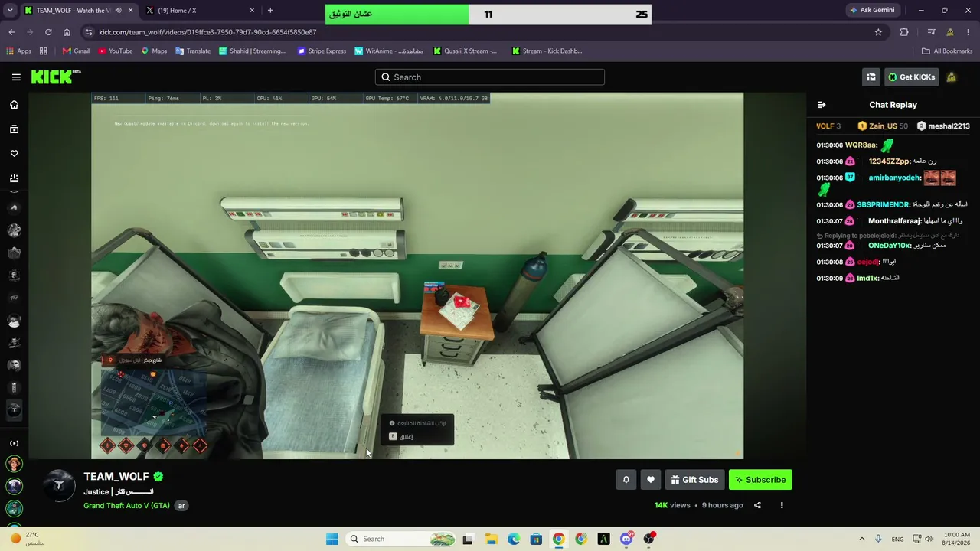This screenshot has height=551, width=980.
Task: Reload the current page
Action: pos(48,32)
